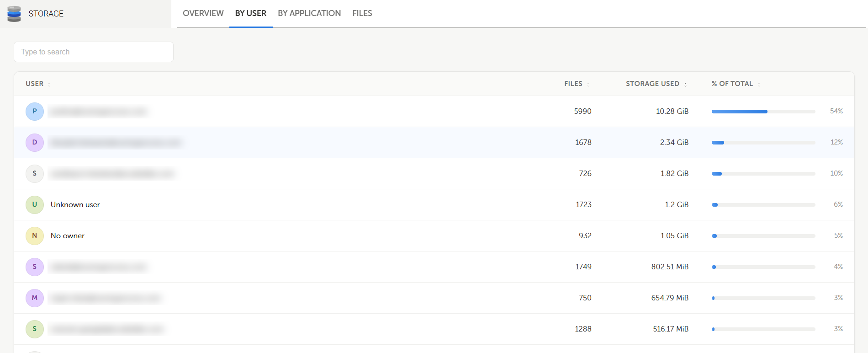Select the 1.05 GiB storage value
Viewport: 868px width, 353px height.
click(x=674, y=236)
